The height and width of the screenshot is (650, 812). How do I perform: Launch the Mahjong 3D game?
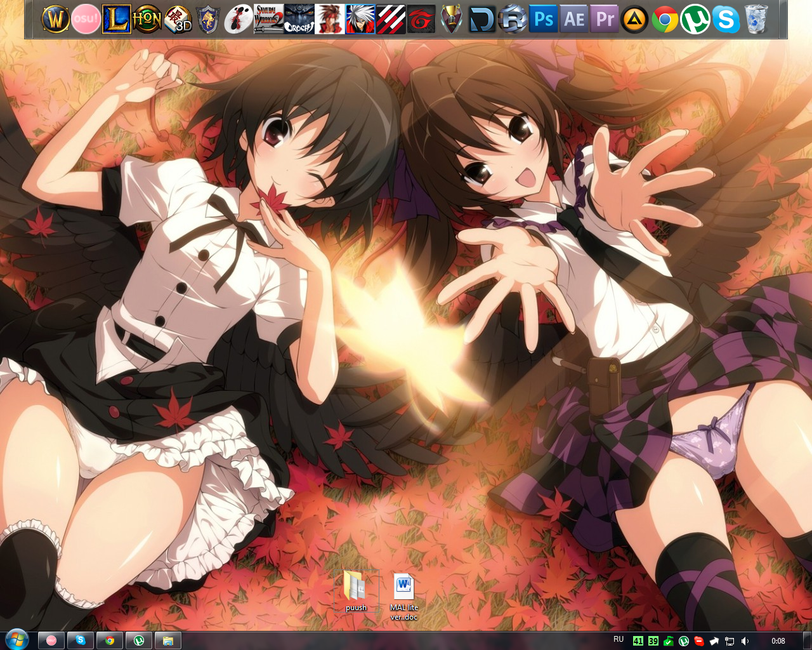(x=178, y=18)
